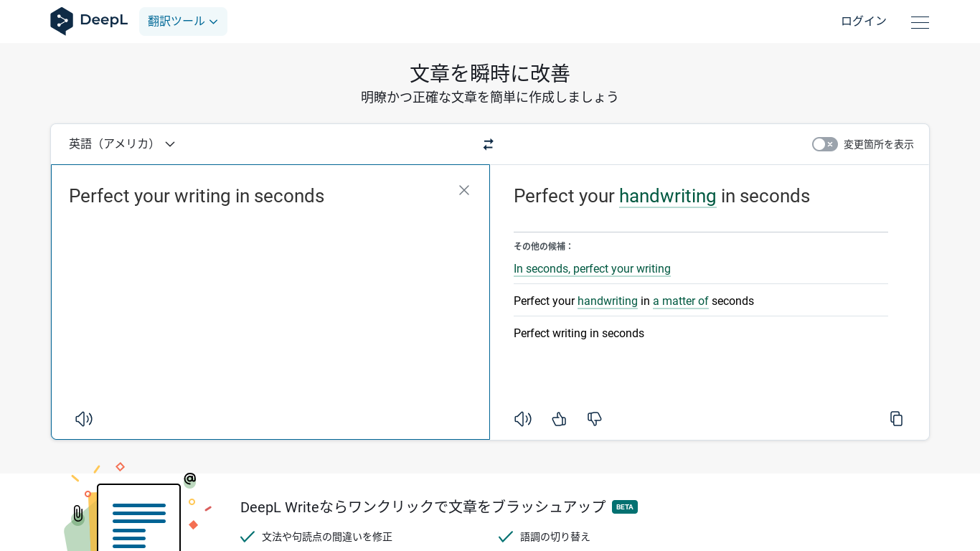Click the ログイン link
This screenshot has width=980, height=551.
(x=863, y=22)
